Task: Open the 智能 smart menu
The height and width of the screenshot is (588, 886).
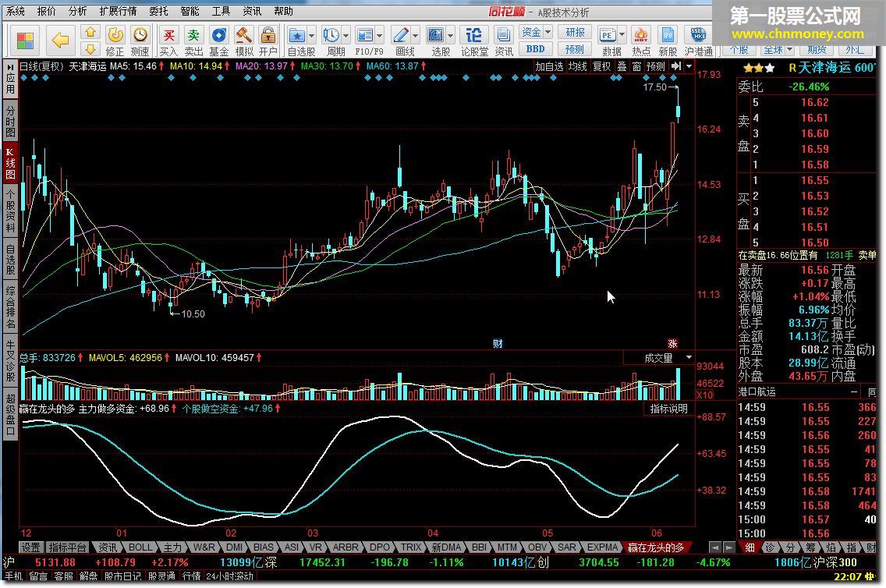Action: pyautogui.click(x=190, y=11)
